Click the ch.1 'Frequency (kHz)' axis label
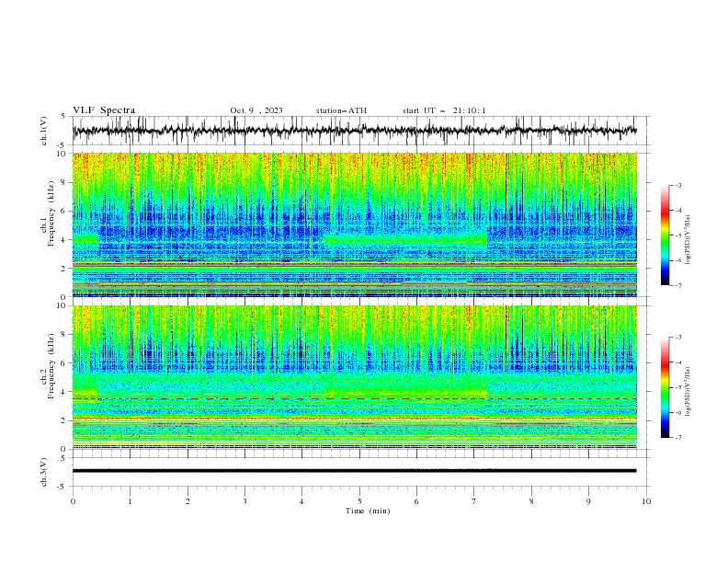 (x=51, y=214)
